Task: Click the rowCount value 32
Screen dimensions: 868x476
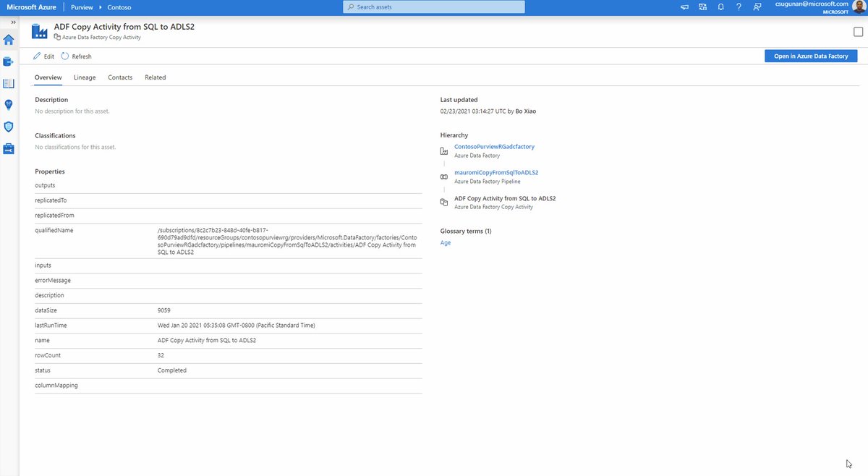Action: click(161, 355)
